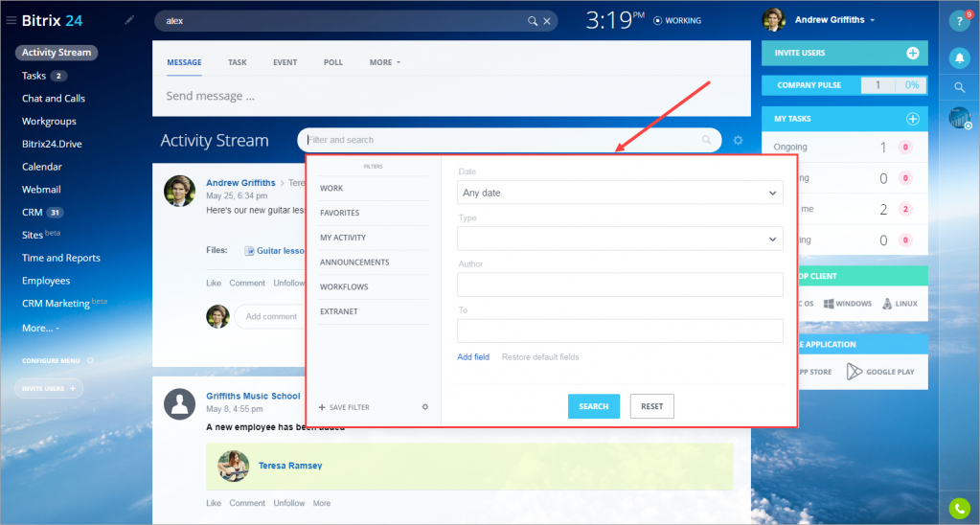Click in the To input field
This screenshot has width=980, height=525.
620,331
